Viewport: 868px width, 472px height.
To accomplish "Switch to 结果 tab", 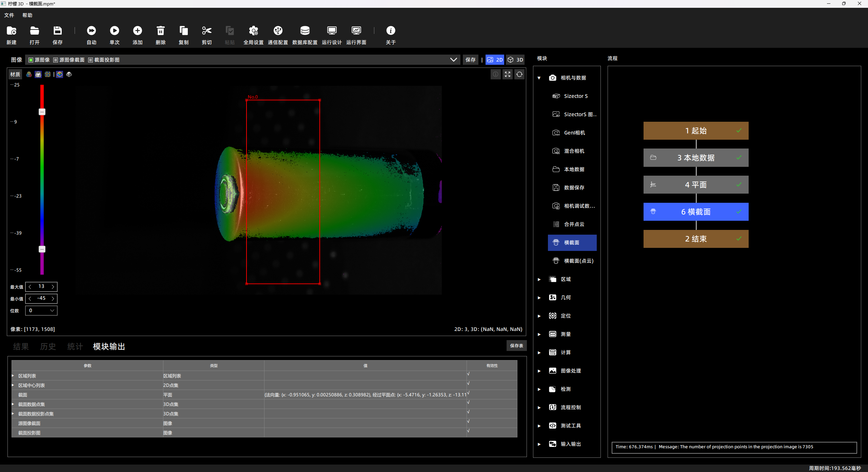I will (21, 346).
